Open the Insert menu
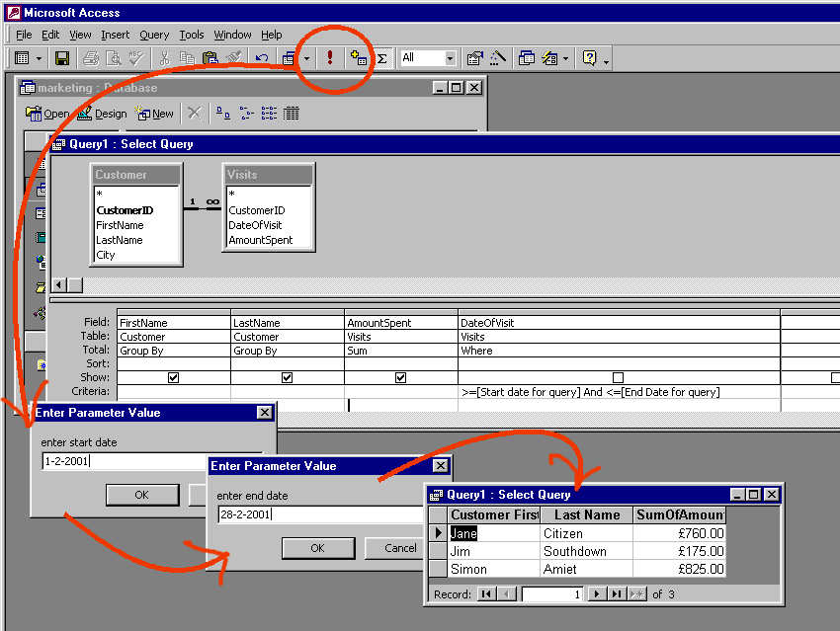The width and height of the screenshot is (840, 631). (x=116, y=35)
